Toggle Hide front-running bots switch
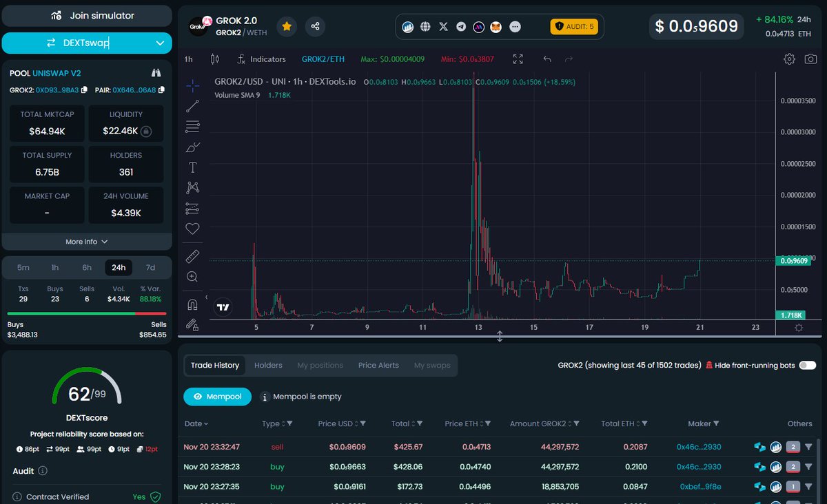 807,365
